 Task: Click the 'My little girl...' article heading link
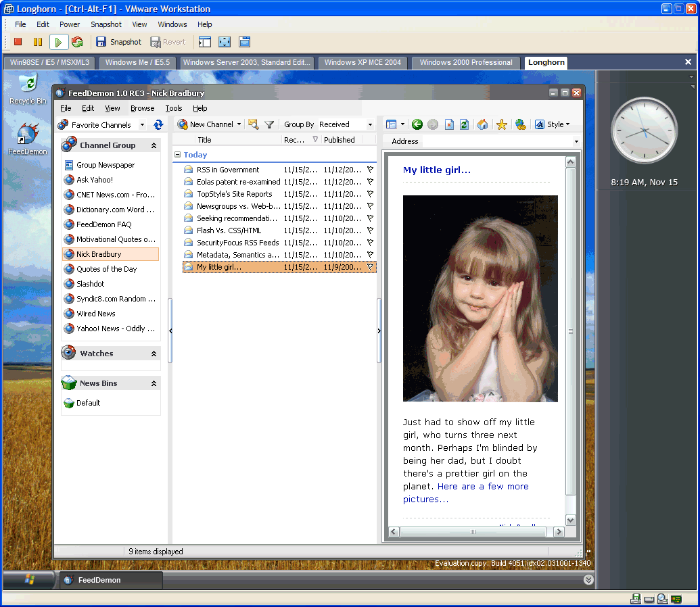[437, 170]
